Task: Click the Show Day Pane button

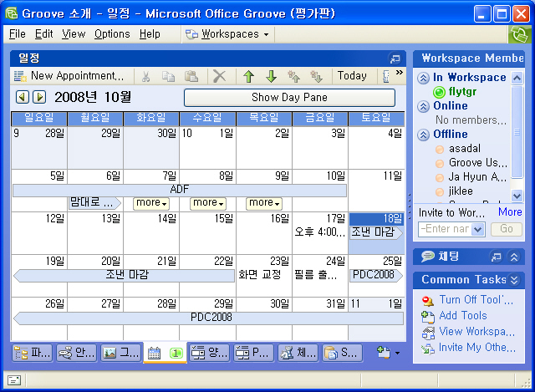Action: click(289, 98)
